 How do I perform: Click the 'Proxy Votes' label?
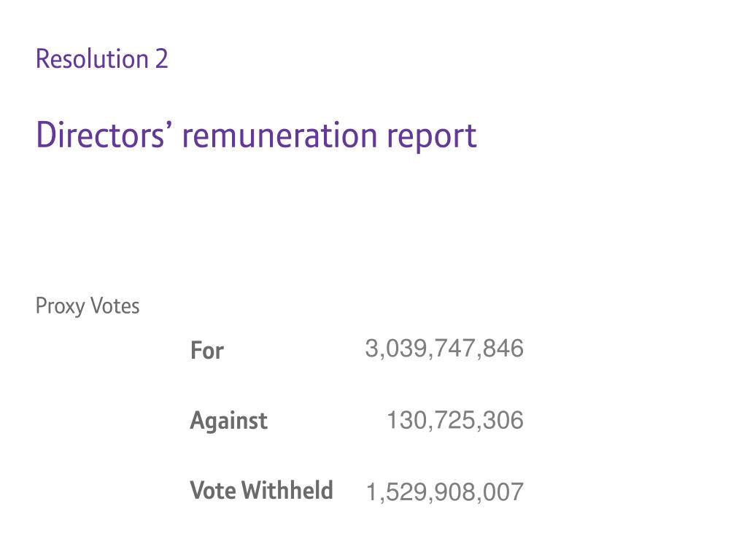pyautogui.click(x=88, y=306)
